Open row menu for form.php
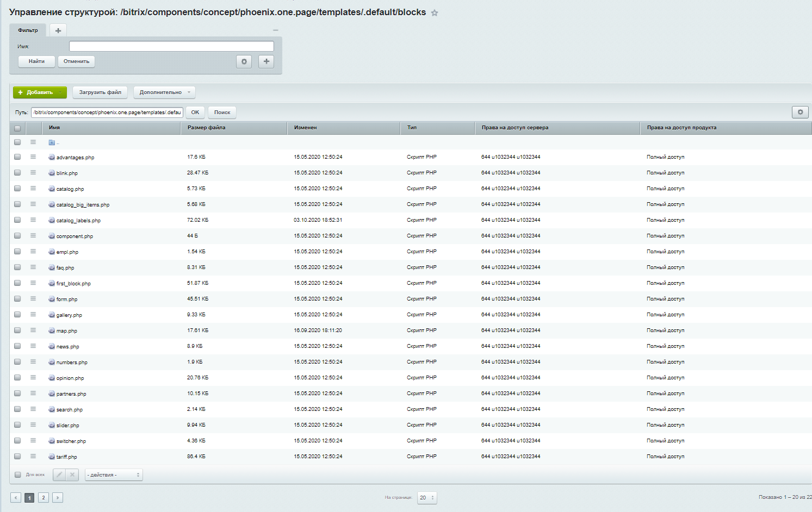Viewport: 812px width, 512px height. coord(33,298)
